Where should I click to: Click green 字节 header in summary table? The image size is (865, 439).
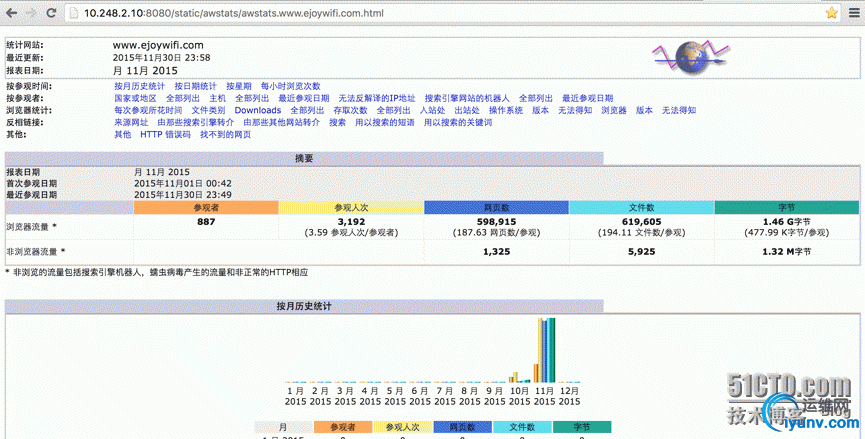point(787,207)
